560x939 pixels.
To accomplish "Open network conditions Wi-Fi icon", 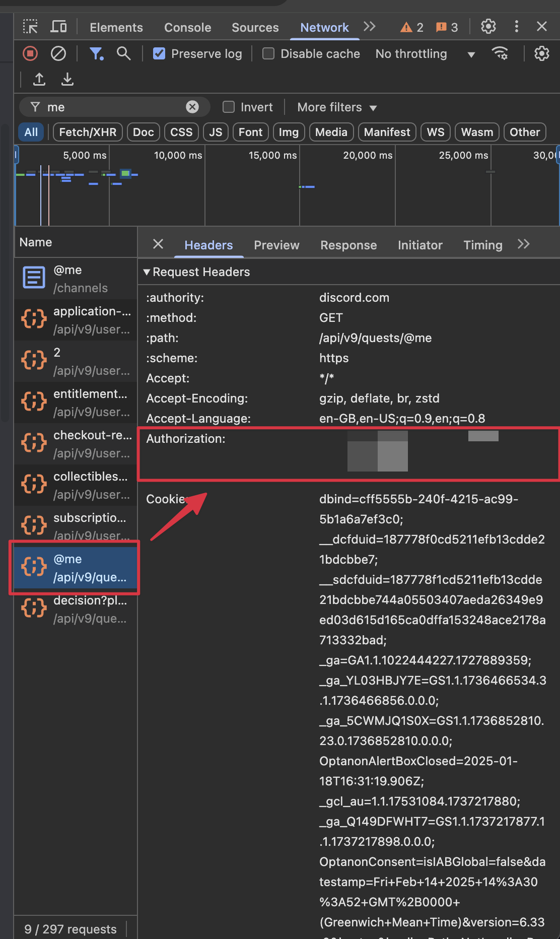I will (x=500, y=53).
